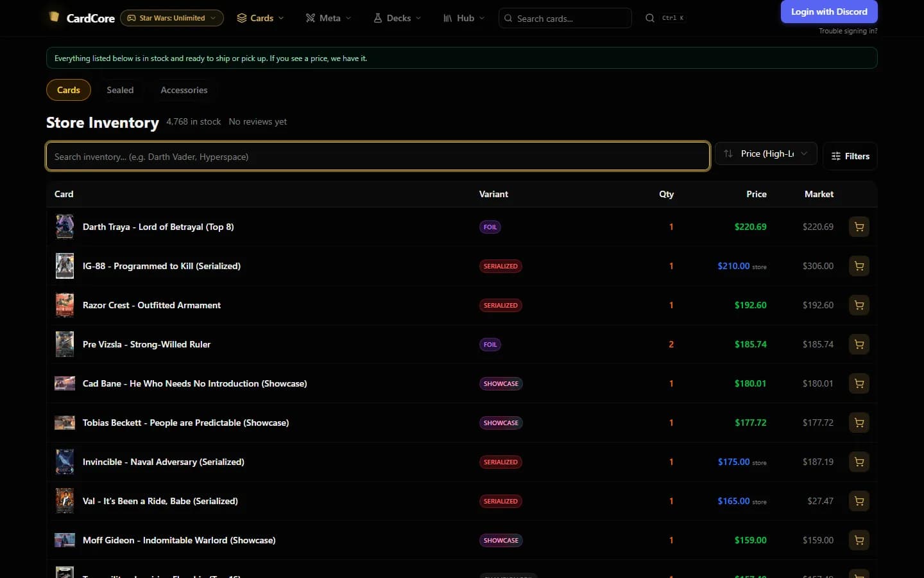Click the Card column header
The width and height of the screenshot is (924, 578).
click(x=64, y=194)
